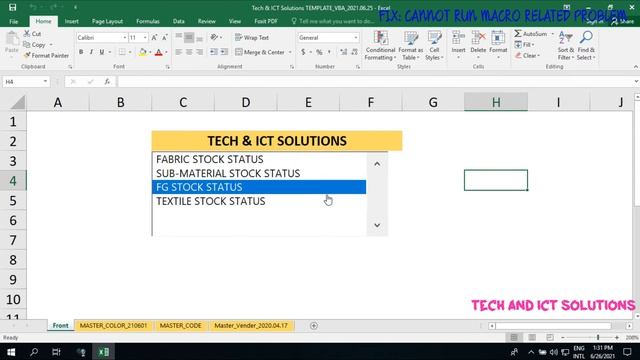Switch to the Data tab

(179, 21)
